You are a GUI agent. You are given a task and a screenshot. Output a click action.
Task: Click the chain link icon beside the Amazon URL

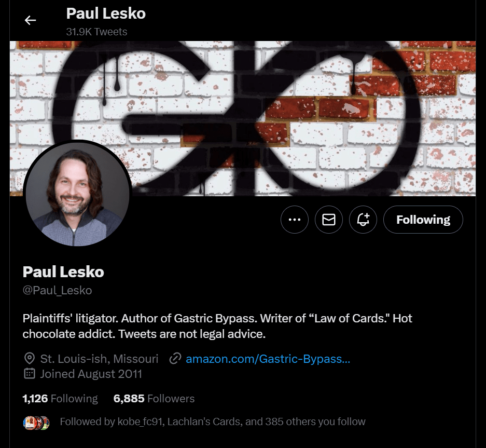click(x=175, y=359)
